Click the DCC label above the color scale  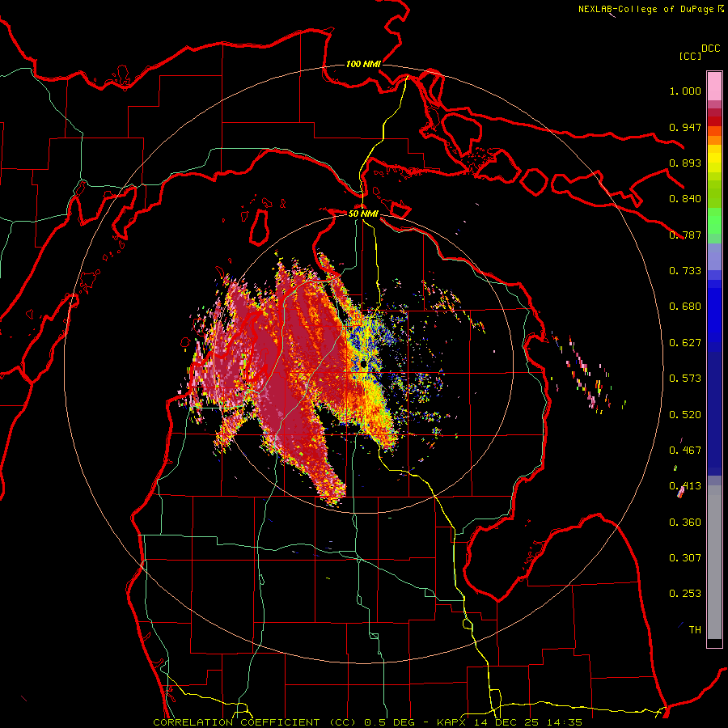[x=710, y=49]
